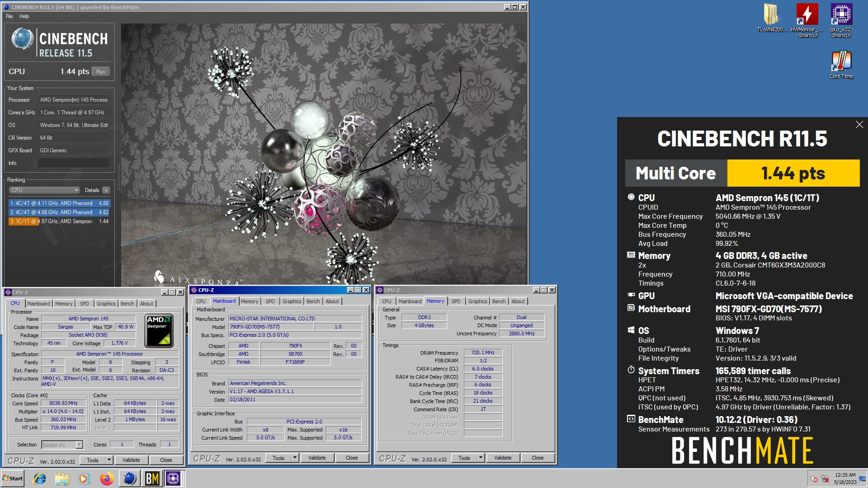
Task: Click the Core Speed value 5039.93 MHz
Action: click(x=63, y=403)
